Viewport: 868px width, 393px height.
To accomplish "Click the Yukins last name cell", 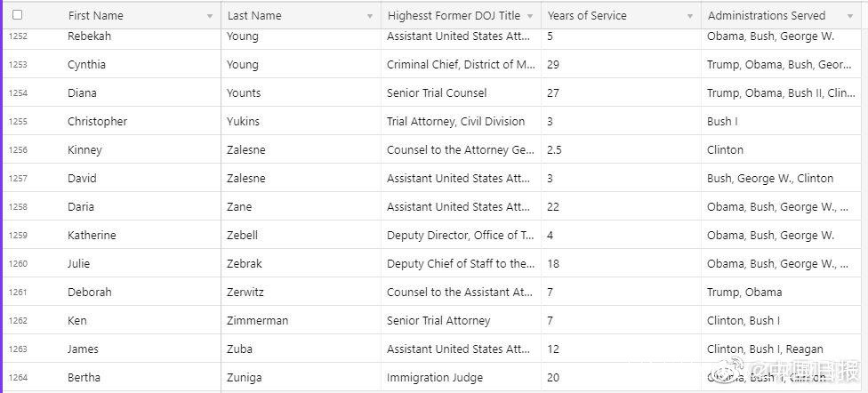I will pos(244,122).
